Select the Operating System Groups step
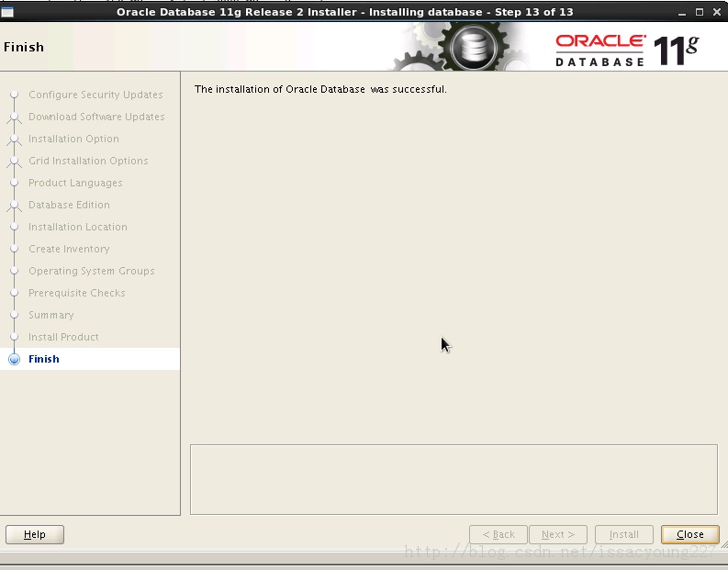 pyautogui.click(x=92, y=271)
